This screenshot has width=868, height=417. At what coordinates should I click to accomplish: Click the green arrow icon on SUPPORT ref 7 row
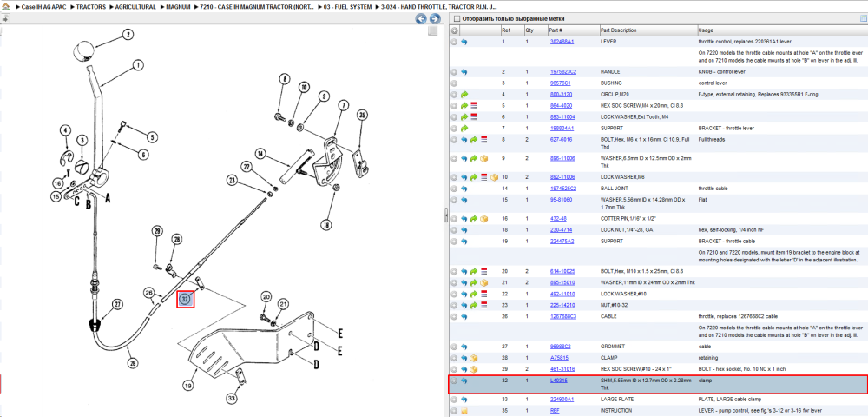[464, 128]
